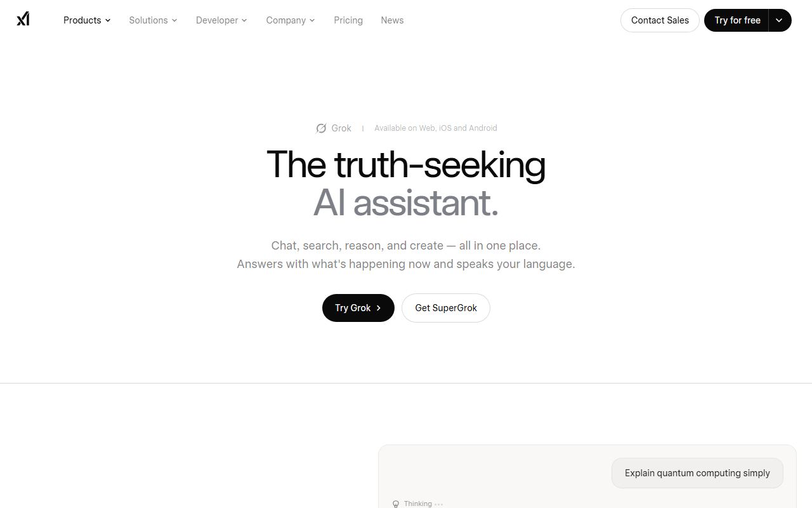Expand the Company menu
The height and width of the screenshot is (508, 812).
pyautogui.click(x=291, y=20)
